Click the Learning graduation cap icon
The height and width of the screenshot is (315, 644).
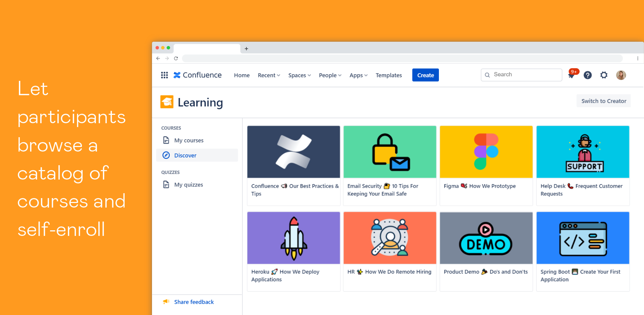coord(167,102)
